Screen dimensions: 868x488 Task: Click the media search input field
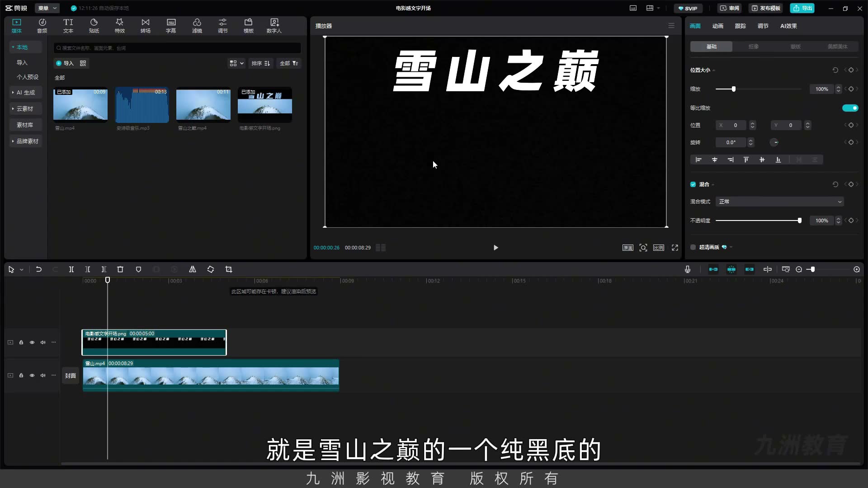(x=177, y=48)
